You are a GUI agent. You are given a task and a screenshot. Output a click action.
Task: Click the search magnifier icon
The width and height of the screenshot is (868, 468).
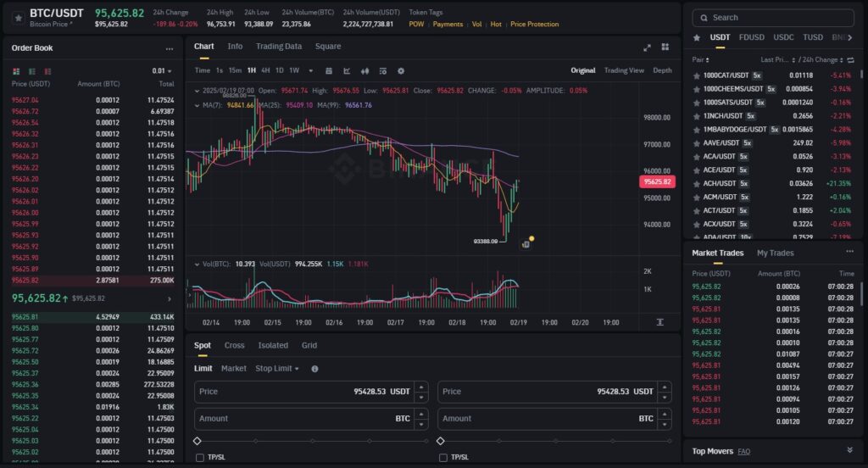click(704, 18)
